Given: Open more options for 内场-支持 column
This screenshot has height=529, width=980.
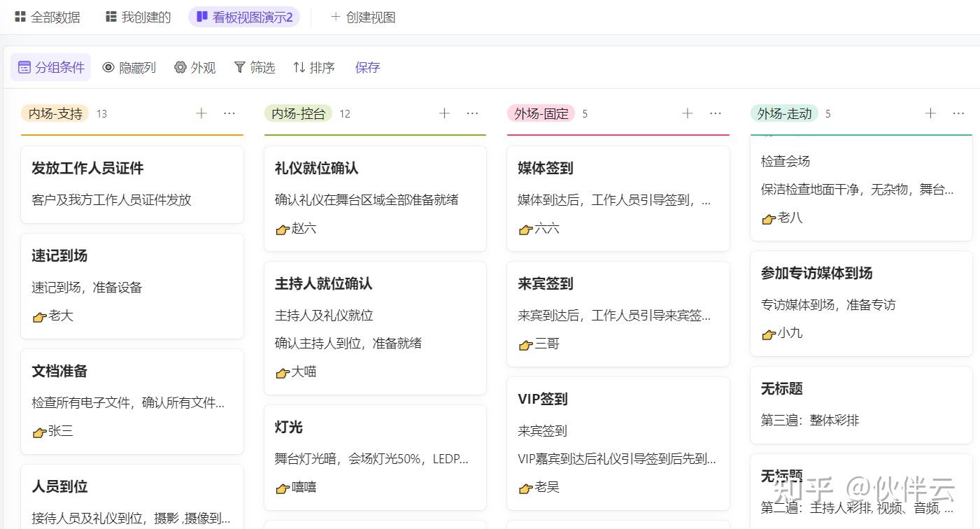Looking at the screenshot, I should click(229, 113).
